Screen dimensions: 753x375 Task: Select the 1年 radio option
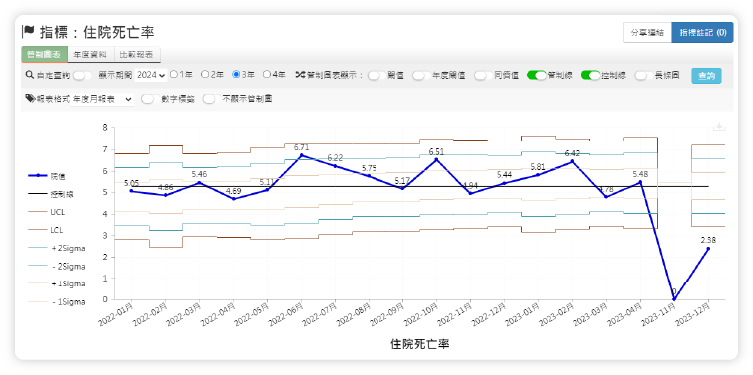(x=174, y=74)
